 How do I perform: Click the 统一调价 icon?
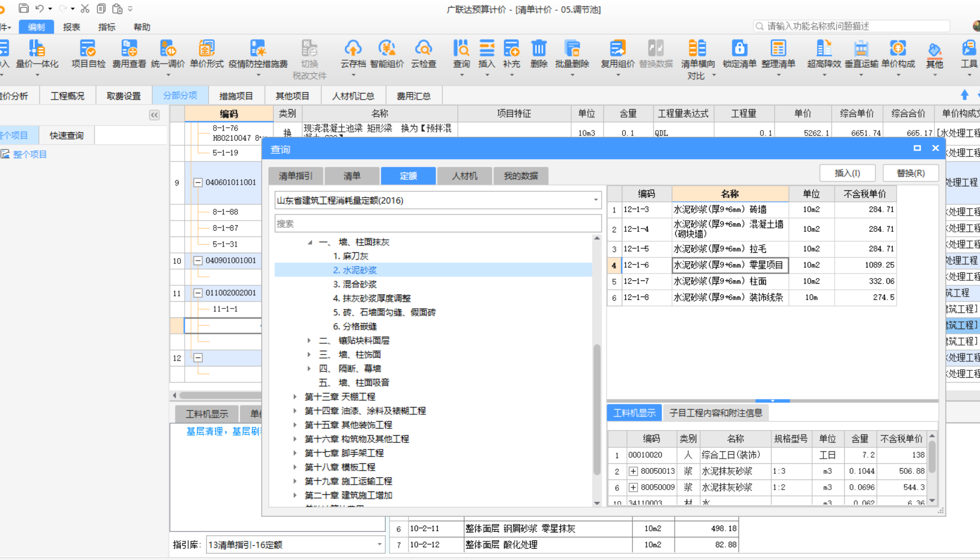click(168, 55)
